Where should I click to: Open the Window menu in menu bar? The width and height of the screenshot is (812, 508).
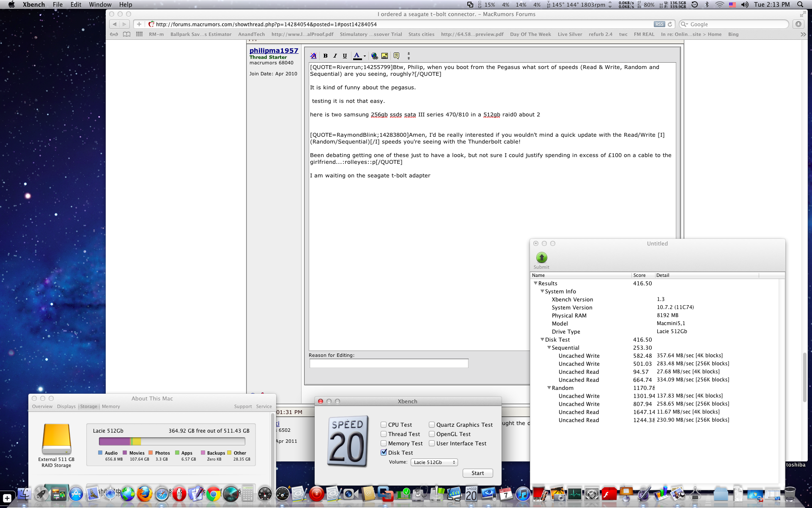100,5
